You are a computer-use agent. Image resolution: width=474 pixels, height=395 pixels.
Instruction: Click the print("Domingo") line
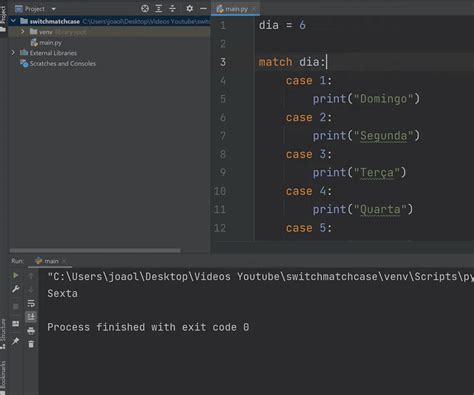pyautogui.click(x=366, y=99)
